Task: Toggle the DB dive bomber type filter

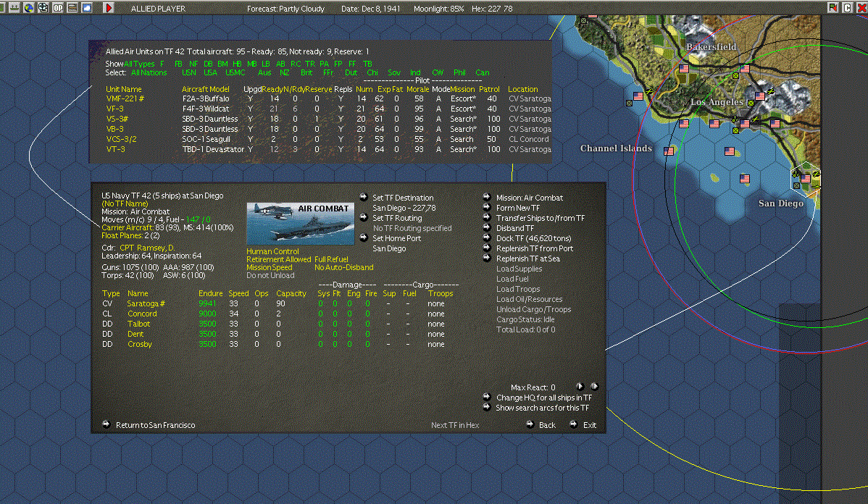Action: (x=208, y=64)
